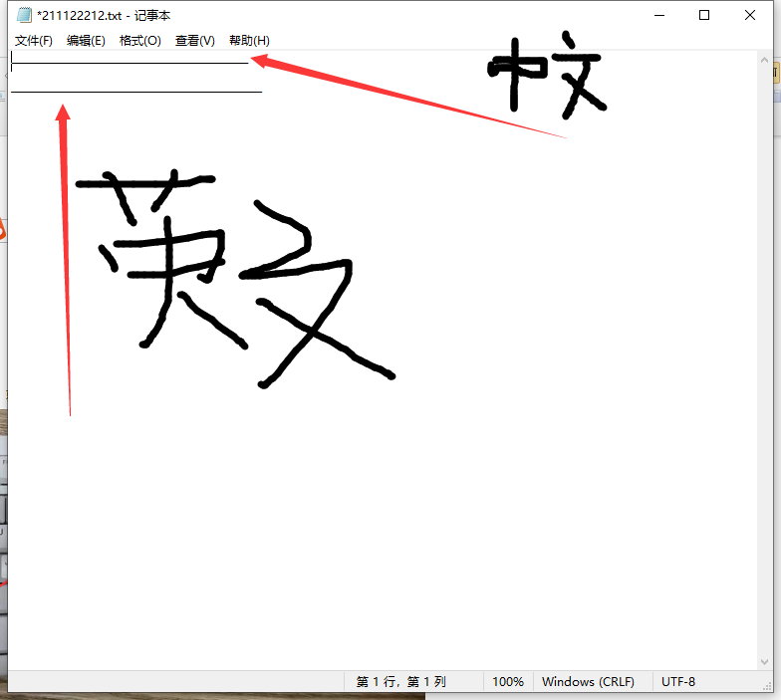Click the Windows (CRLF) line ending indicator
The width and height of the screenshot is (781, 700).
[588, 682]
